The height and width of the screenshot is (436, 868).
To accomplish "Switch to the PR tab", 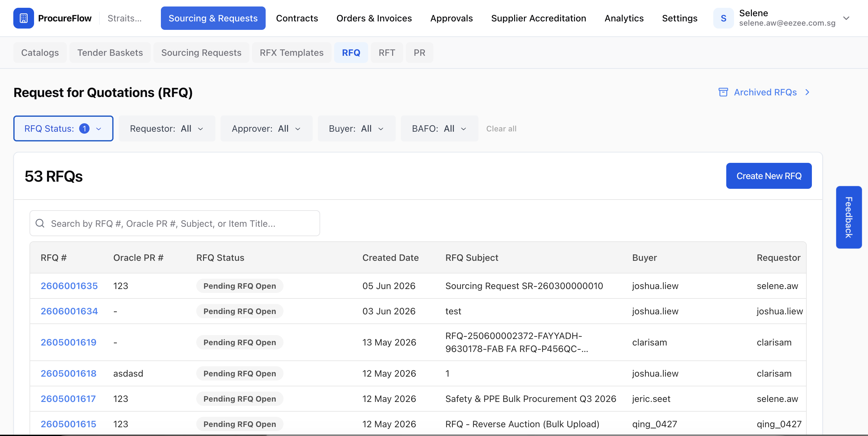I will (419, 53).
